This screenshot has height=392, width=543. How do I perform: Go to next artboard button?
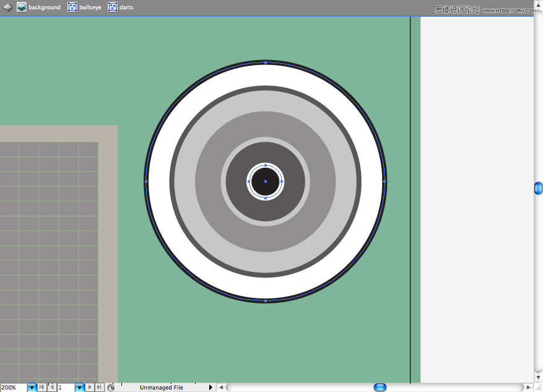(90, 387)
